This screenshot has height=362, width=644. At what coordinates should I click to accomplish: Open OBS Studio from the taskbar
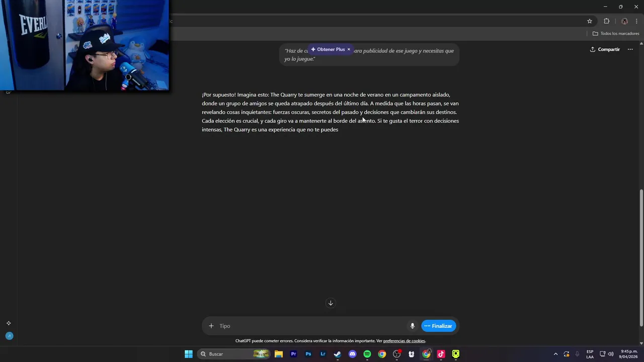396,354
